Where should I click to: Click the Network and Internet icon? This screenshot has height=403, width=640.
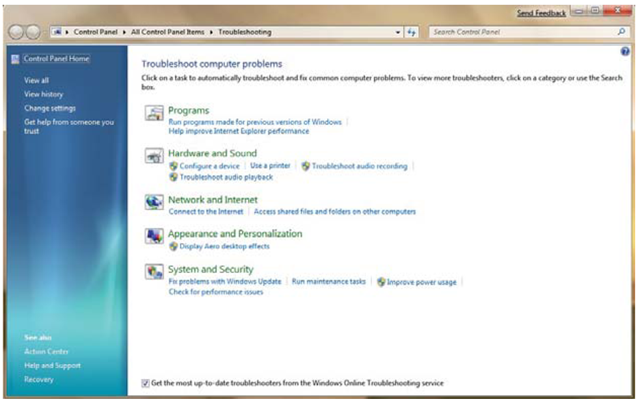154,202
